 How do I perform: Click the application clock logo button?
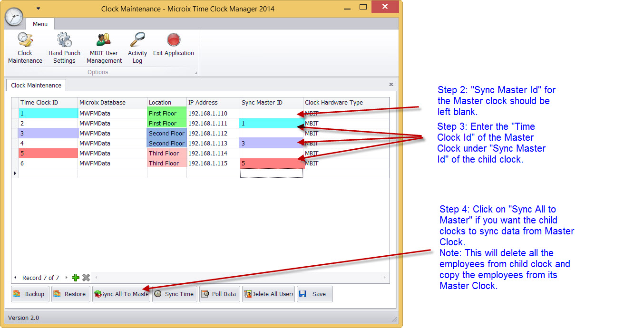[x=14, y=17]
